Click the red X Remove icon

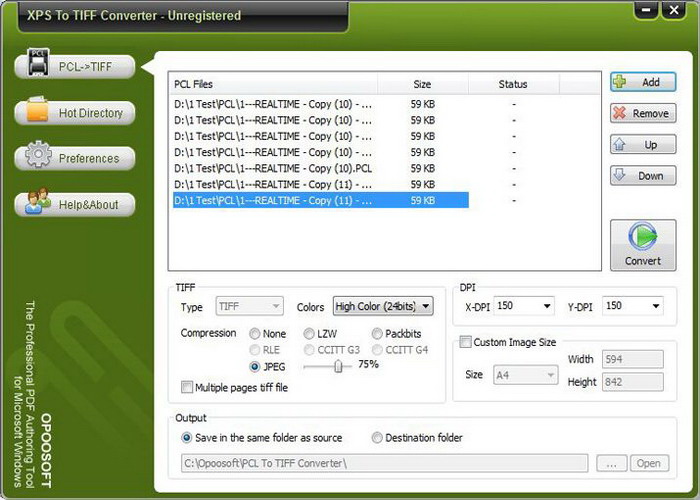(x=620, y=113)
